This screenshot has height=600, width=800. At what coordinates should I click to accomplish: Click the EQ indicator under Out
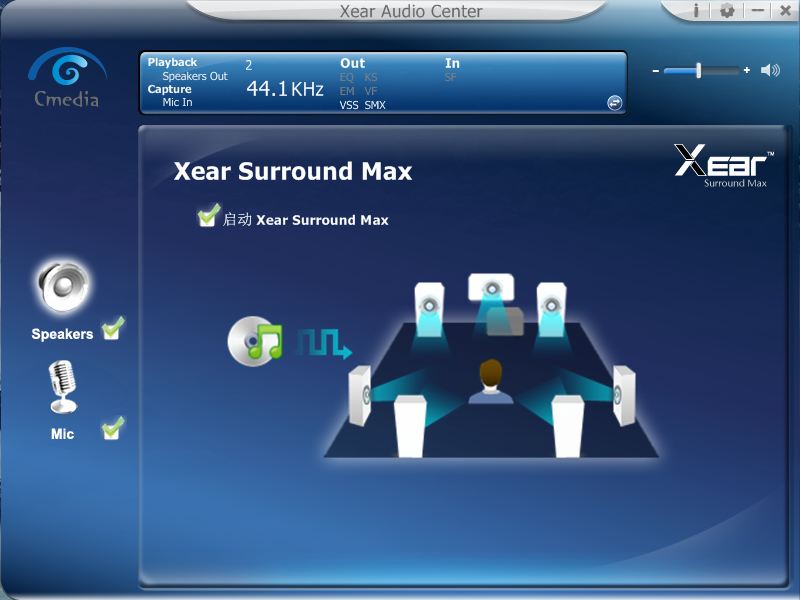[346, 78]
